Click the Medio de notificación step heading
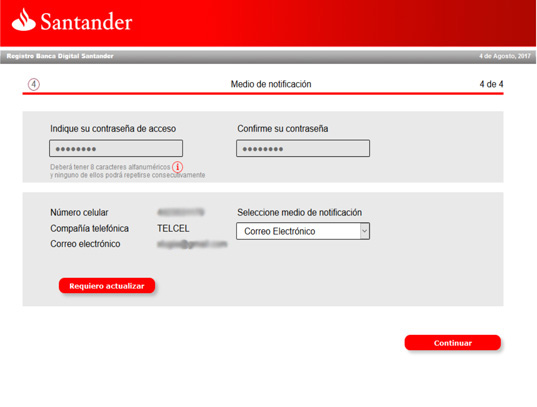537x407 pixels. tap(271, 84)
